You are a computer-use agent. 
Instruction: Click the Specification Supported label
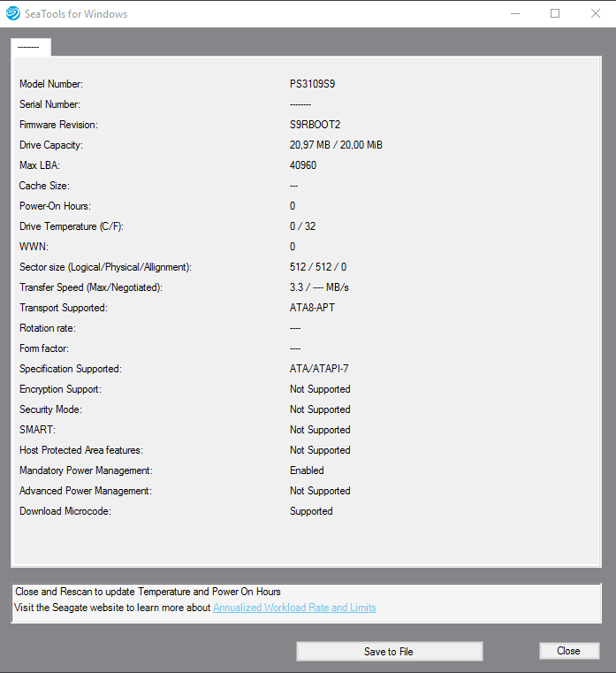71,369
